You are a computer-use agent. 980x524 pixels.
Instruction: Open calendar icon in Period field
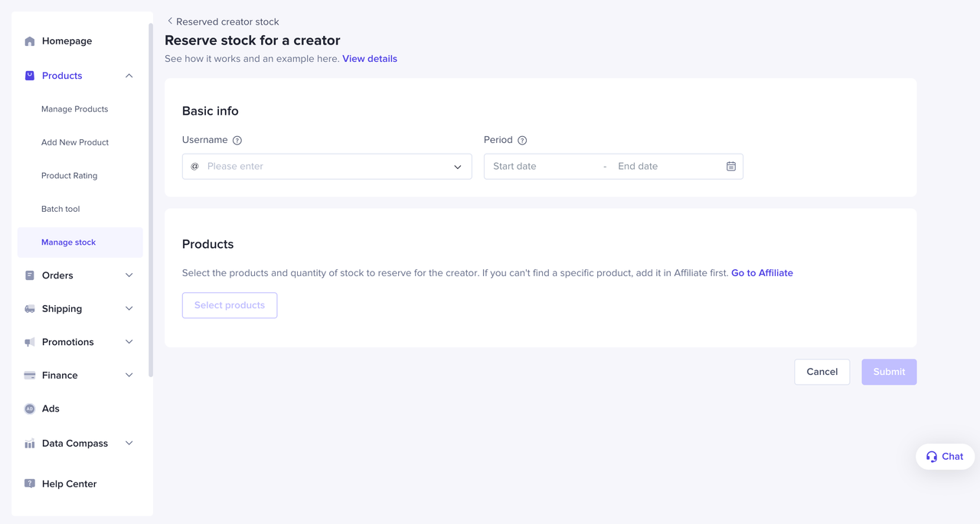click(x=731, y=167)
